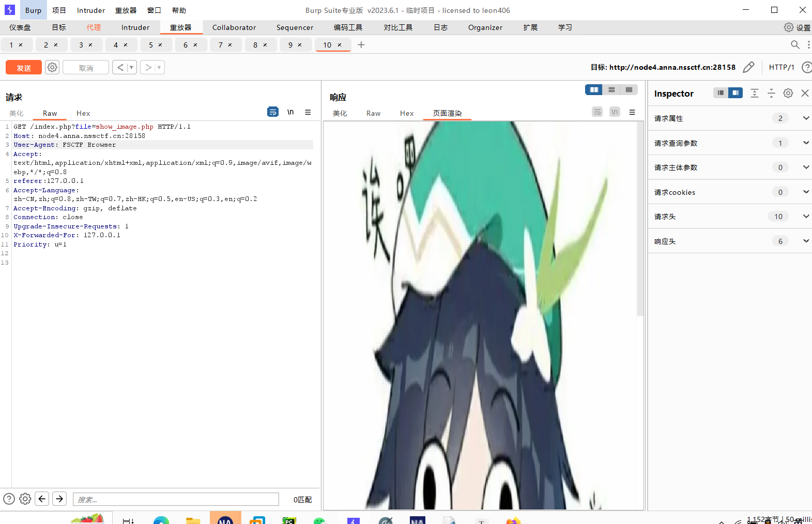Select stacked vertical request/response layout

(x=611, y=90)
